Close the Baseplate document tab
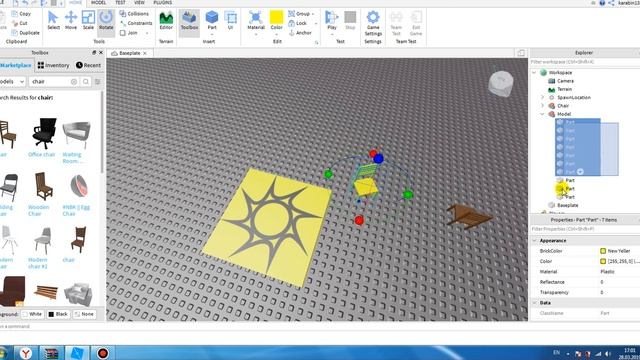640x360 pixels. pyautogui.click(x=145, y=53)
